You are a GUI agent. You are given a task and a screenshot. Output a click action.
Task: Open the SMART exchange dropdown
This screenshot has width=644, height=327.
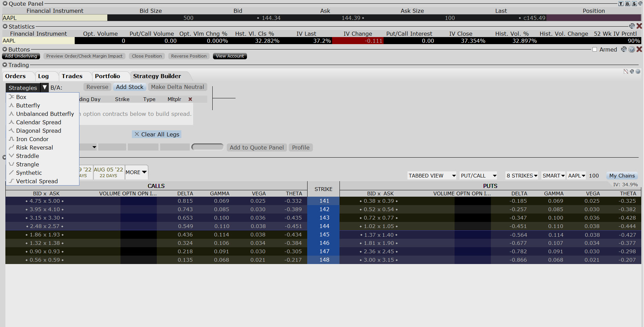click(553, 175)
